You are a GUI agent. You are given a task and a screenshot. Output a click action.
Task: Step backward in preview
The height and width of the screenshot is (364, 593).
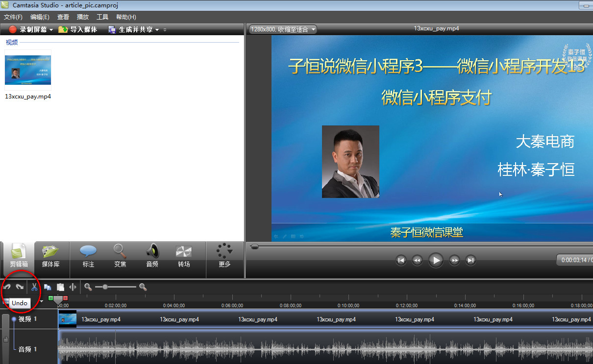[x=417, y=260]
